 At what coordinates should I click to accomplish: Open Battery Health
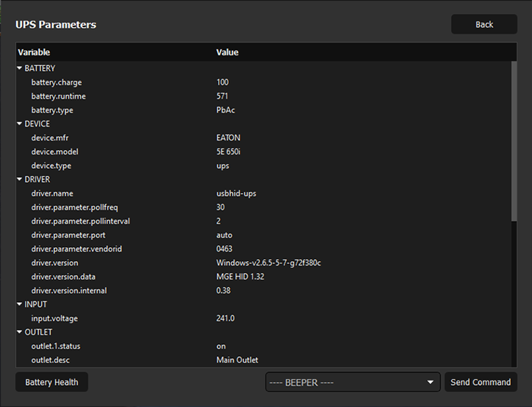pos(52,382)
